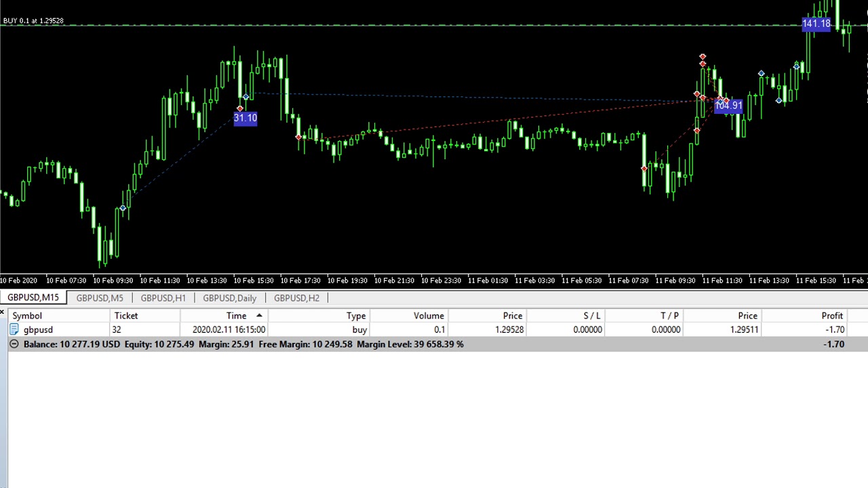Collapse the Balance summary row toggle

(14, 344)
